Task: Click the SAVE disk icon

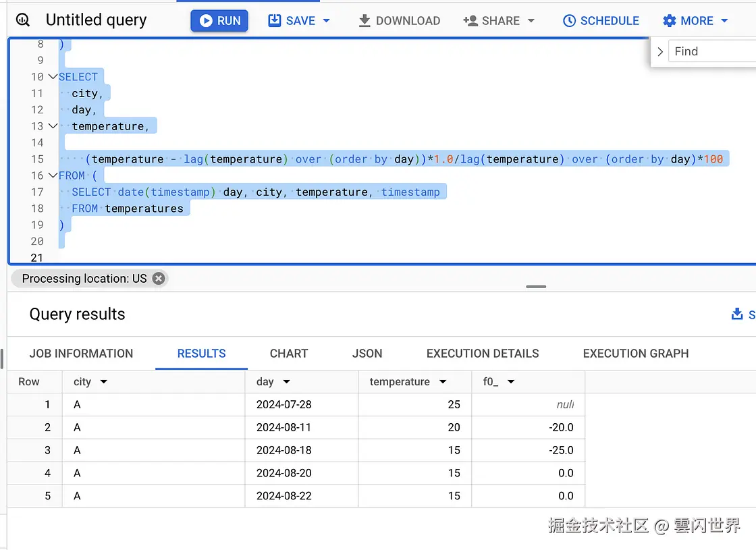Action: pos(274,20)
